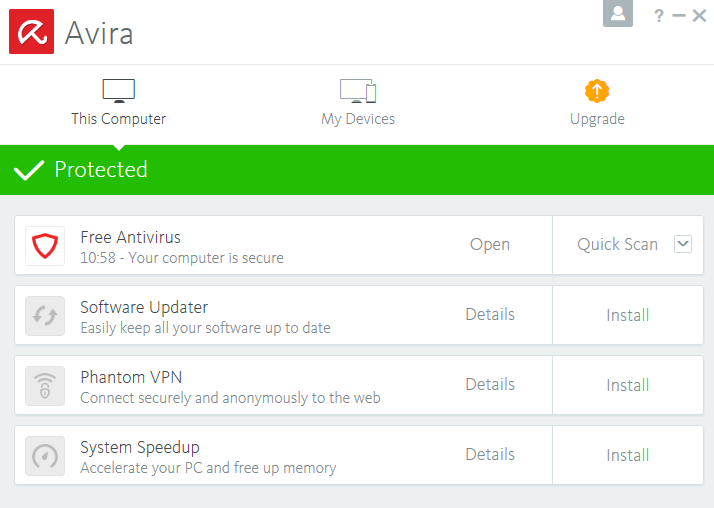Viewport: 714px width, 508px height.
Task: Click the System Speedup gauge icon
Action: (x=45, y=455)
